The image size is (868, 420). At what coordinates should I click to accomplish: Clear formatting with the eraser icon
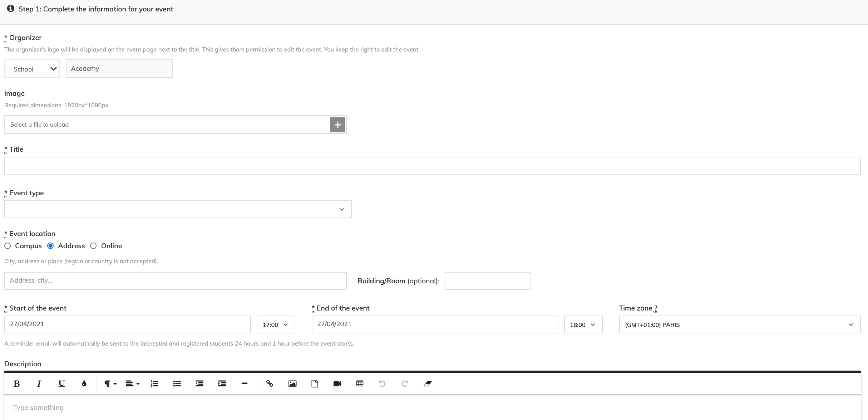[x=428, y=384]
